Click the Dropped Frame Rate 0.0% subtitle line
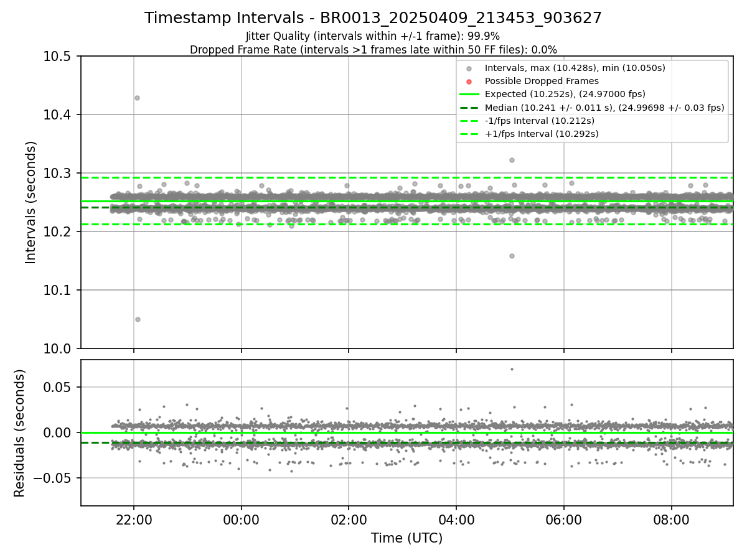Viewport: 747px width, 560px height. point(373,50)
